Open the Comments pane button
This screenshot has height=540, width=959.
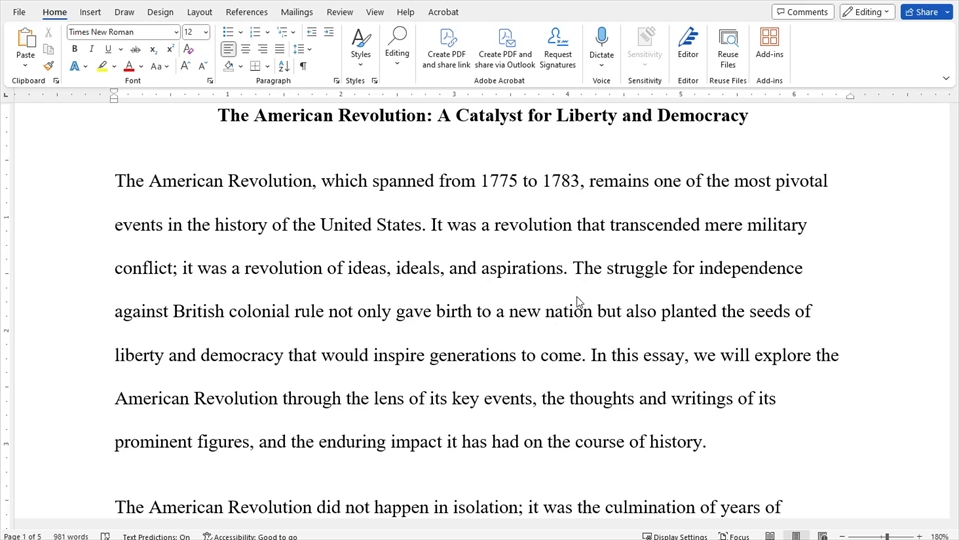coord(802,12)
